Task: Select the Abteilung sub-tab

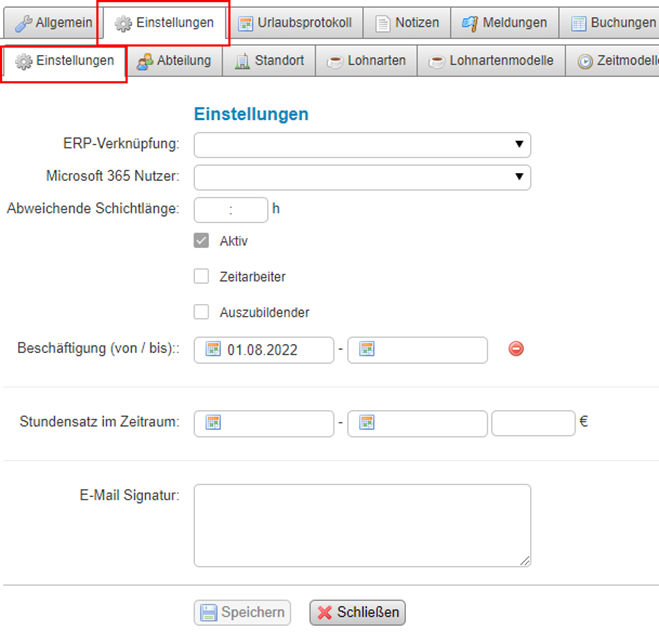Action: [175, 61]
